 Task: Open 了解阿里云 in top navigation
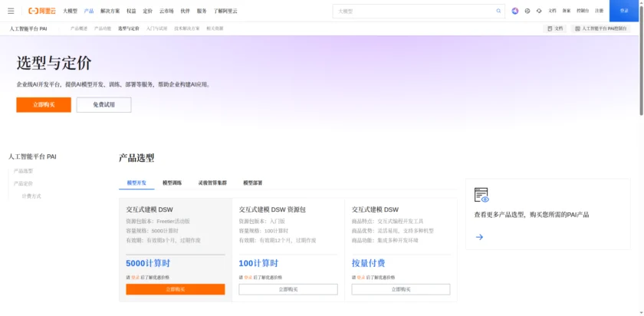coord(225,11)
